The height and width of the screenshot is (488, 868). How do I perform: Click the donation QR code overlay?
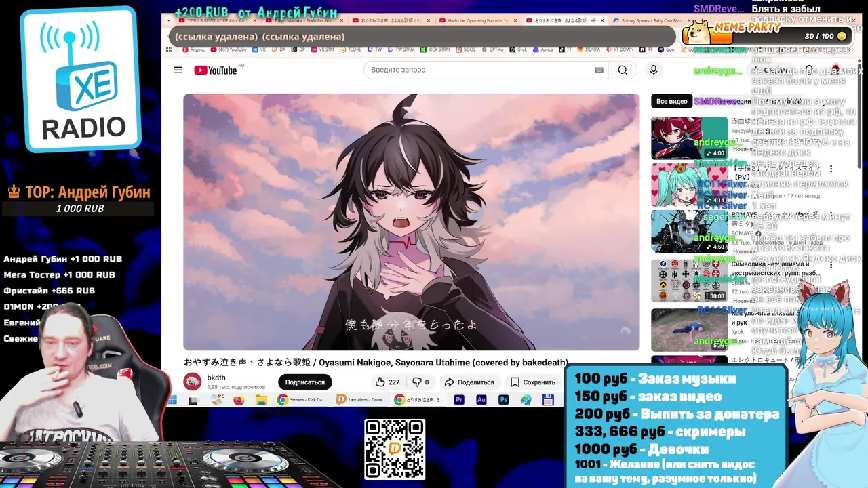click(x=395, y=449)
